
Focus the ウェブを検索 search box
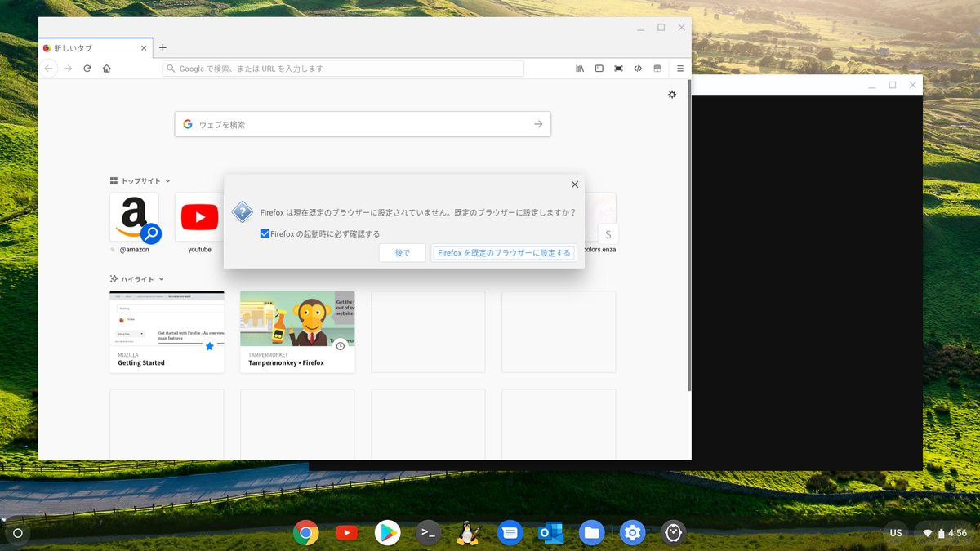point(363,124)
